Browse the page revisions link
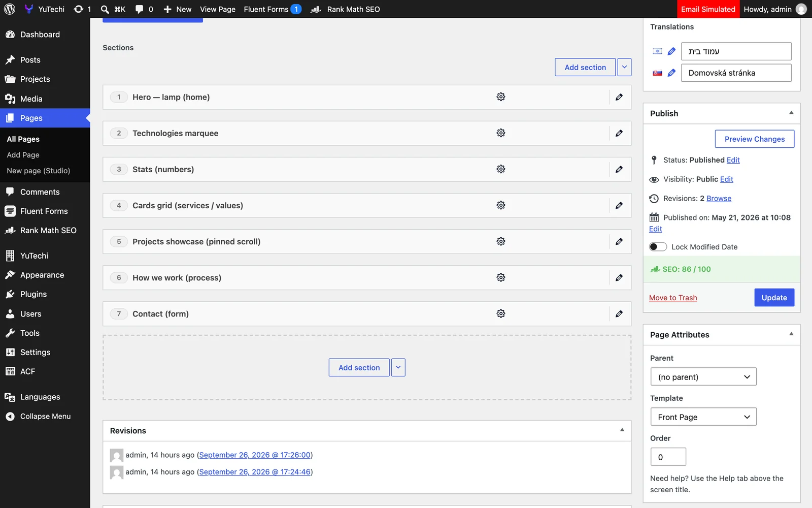 point(719,199)
